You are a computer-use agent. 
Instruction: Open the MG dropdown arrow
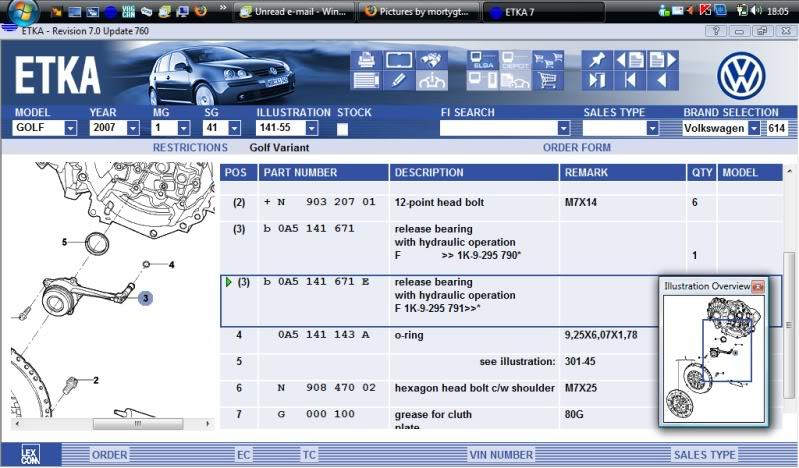tap(184, 128)
